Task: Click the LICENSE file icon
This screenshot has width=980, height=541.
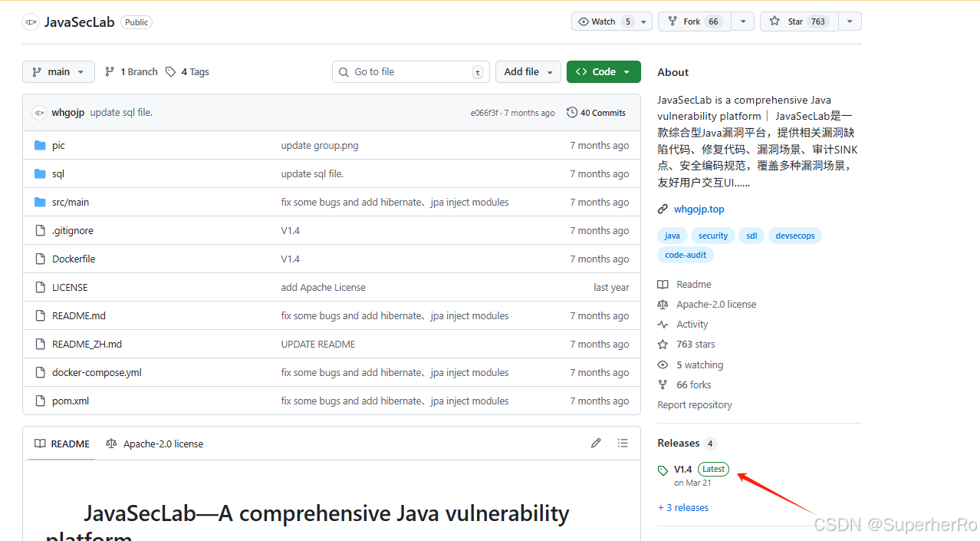Action: (x=41, y=287)
